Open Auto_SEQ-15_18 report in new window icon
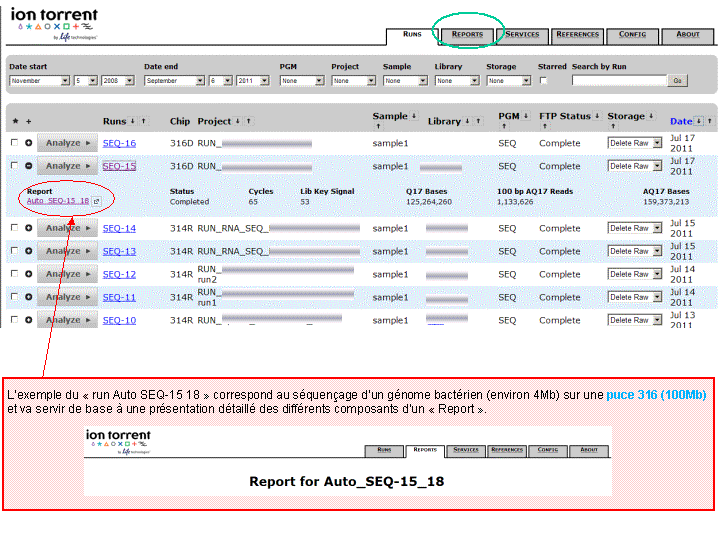 (97, 201)
